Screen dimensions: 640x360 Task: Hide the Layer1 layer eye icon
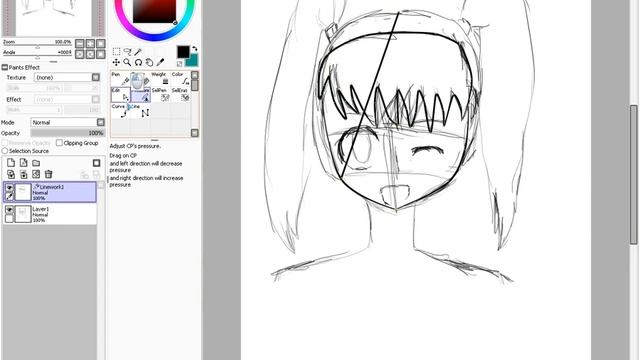tap(9, 209)
